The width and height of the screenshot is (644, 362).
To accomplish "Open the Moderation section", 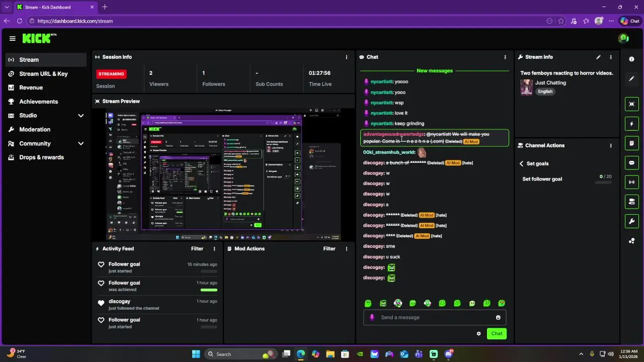I will tap(46, 130).
